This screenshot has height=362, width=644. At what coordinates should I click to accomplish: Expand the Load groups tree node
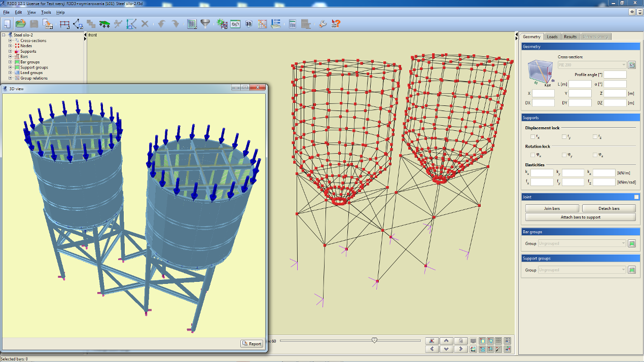pyautogui.click(x=10, y=73)
